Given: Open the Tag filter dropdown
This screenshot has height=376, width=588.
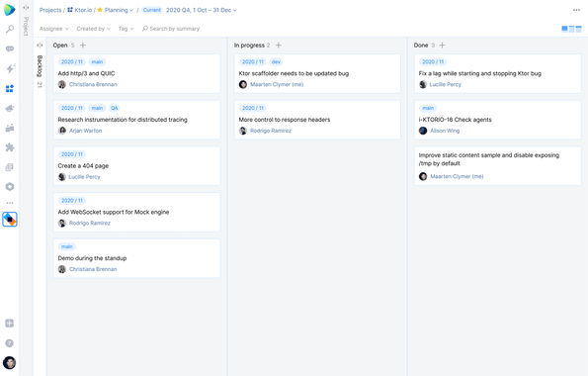Looking at the screenshot, I should 126,29.
